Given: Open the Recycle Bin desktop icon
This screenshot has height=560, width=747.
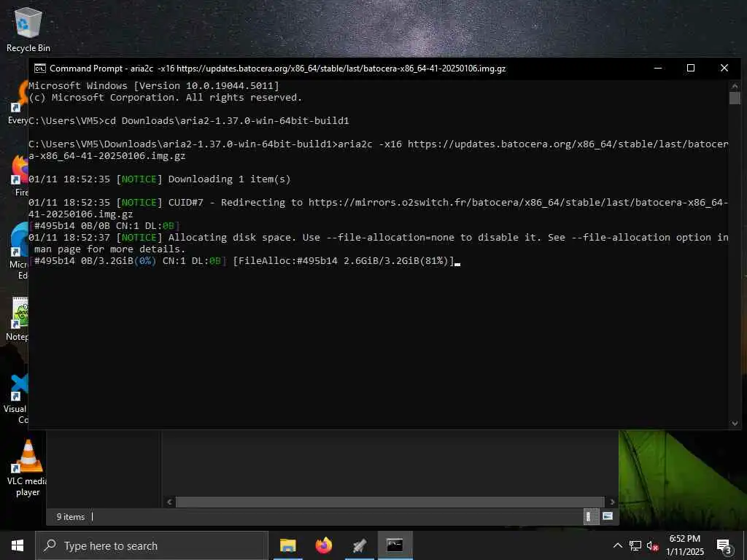Looking at the screenshot, I should point(28,29).
